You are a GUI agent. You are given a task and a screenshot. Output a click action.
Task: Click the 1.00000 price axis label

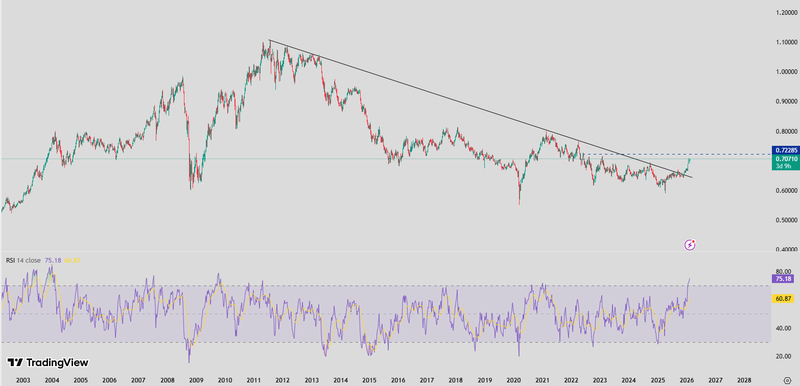tap(786, 72)
